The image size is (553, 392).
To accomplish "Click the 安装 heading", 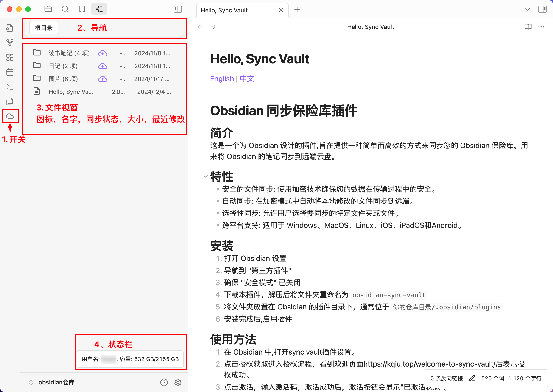I will [221, 246].
